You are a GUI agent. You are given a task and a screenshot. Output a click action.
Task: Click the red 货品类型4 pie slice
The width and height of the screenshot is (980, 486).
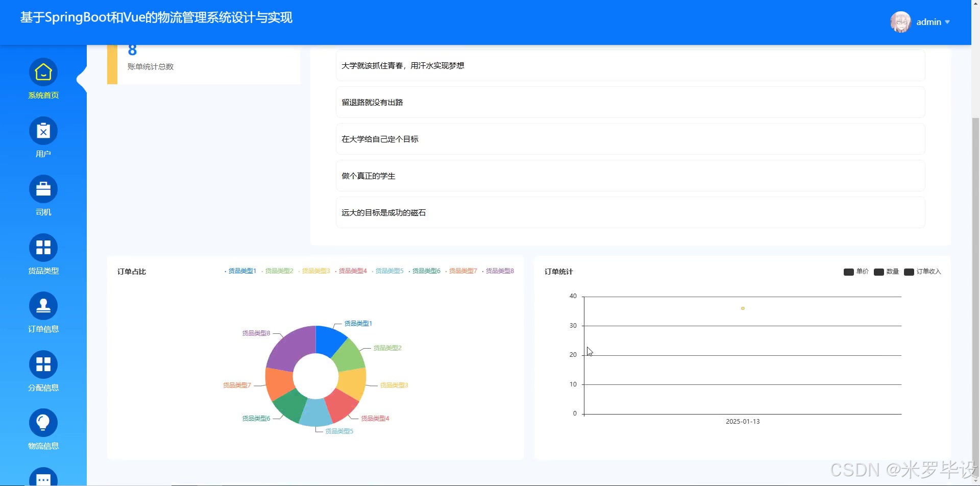click(341, 406)
